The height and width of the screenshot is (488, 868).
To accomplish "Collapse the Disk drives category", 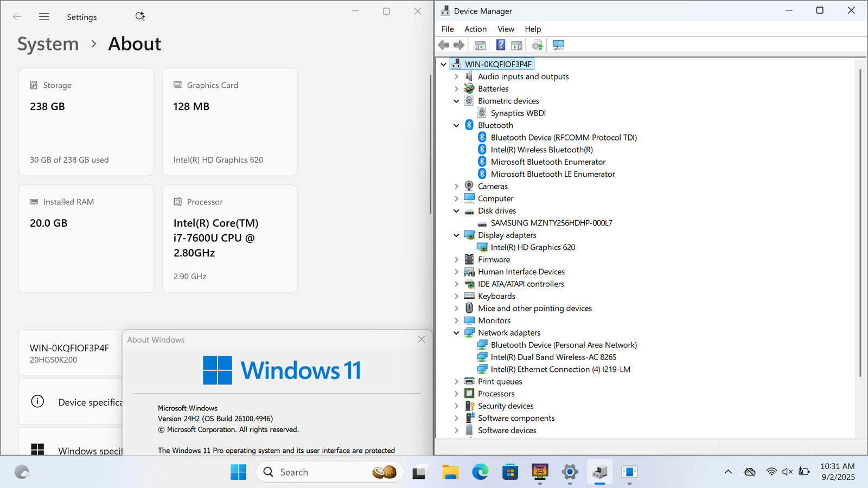I will [x=456, y=211].
